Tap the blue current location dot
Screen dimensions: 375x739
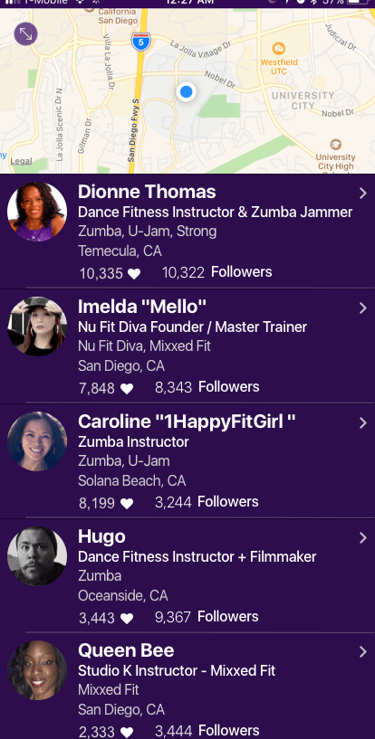[186, 91]
